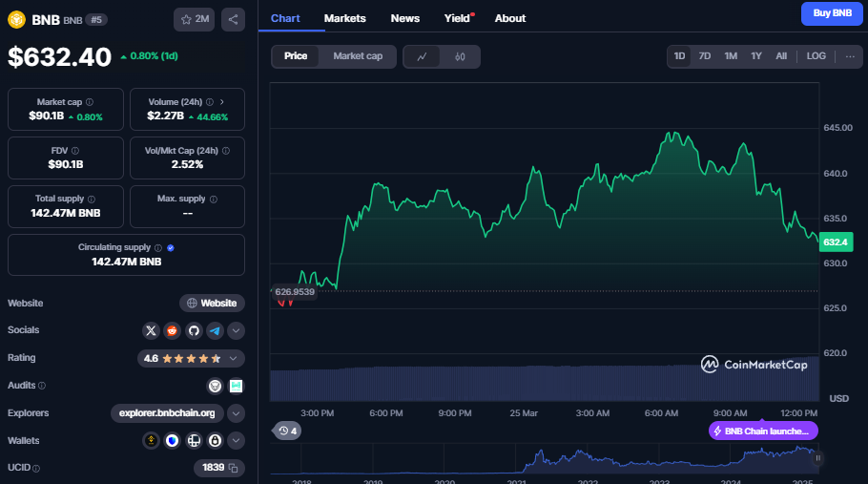Grab the timeline range handle

(817, 458)
